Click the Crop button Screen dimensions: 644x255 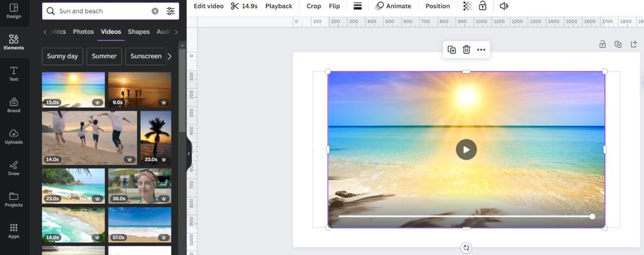[314, 6]
